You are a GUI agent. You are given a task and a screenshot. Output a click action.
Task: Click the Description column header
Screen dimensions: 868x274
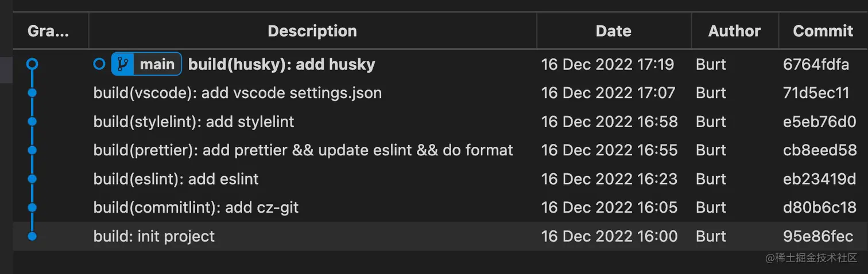coord(312,31)
